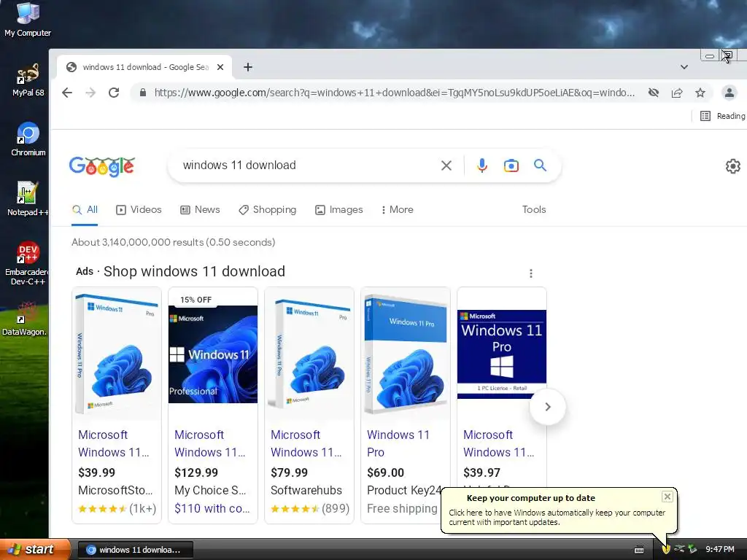Launch MyPal 68 from the desktop
The width and height of the screenshot is (747, 560).
28,79
